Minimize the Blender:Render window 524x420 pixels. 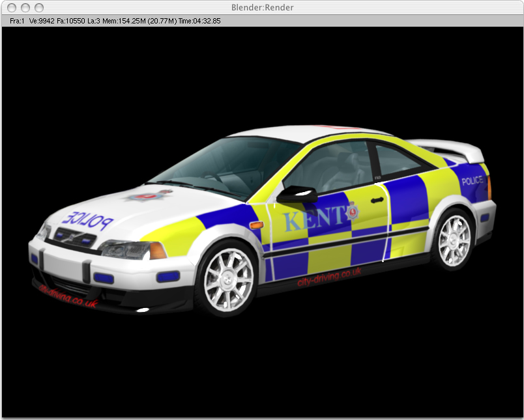tap(25, 7)
